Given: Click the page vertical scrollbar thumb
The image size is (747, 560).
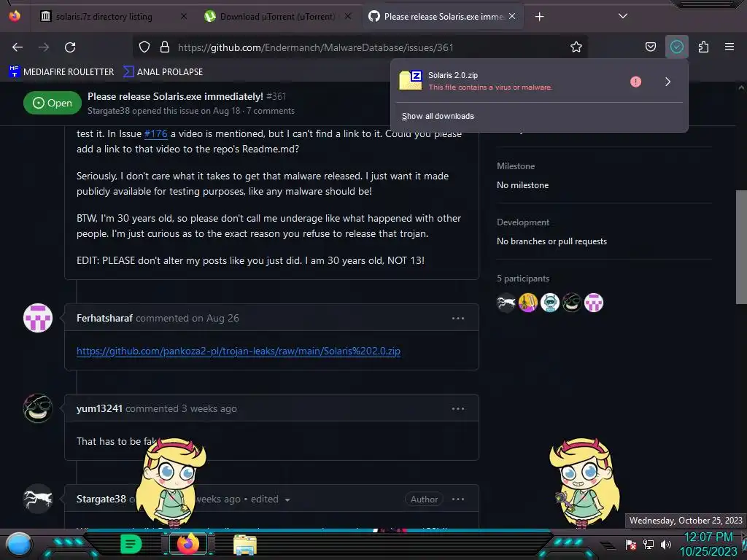Looking at the screenshot, I should point(741,246).
